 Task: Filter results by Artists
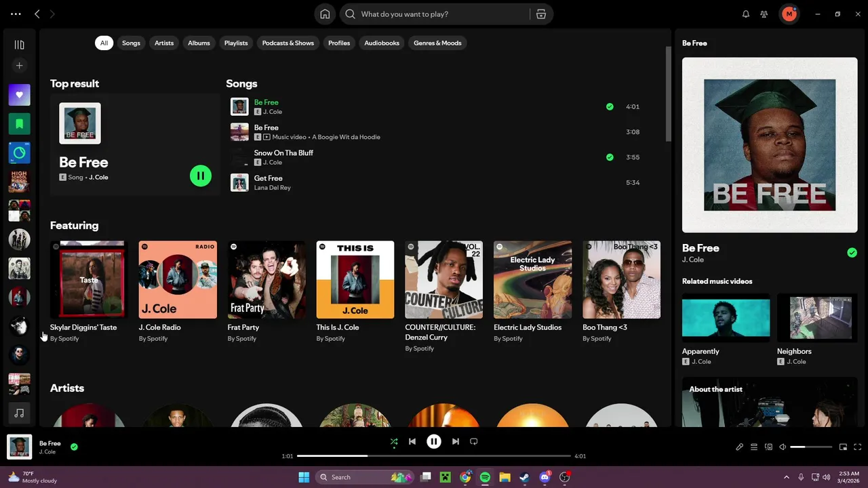click(164, 43)
